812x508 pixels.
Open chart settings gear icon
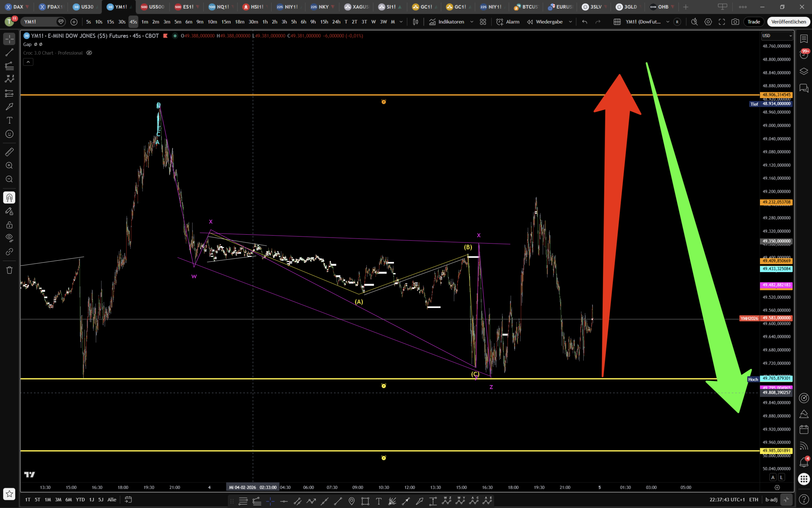708,22
